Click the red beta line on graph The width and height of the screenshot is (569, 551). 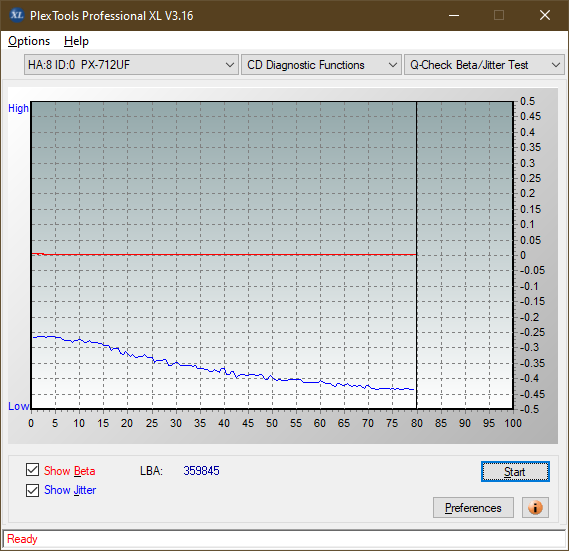(225, 255)
